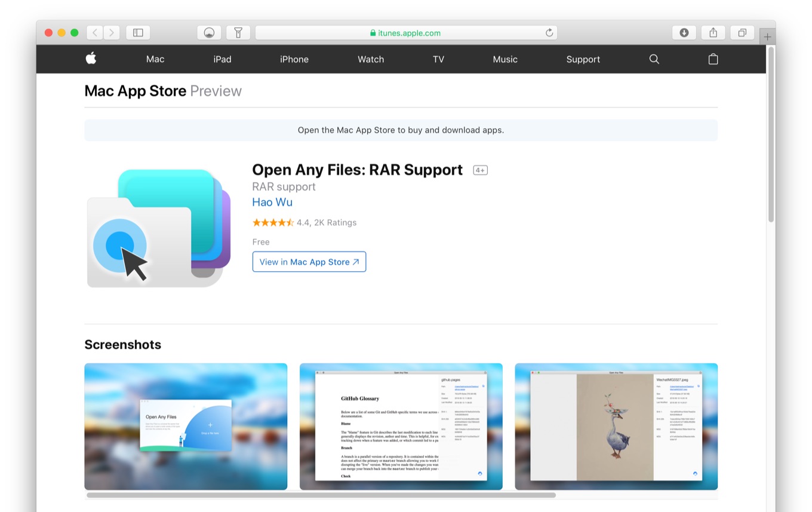Viewport: 812px width, 512px height.
Task: Open the half-circle extension icon in toolbar
Action: (209, 33)
